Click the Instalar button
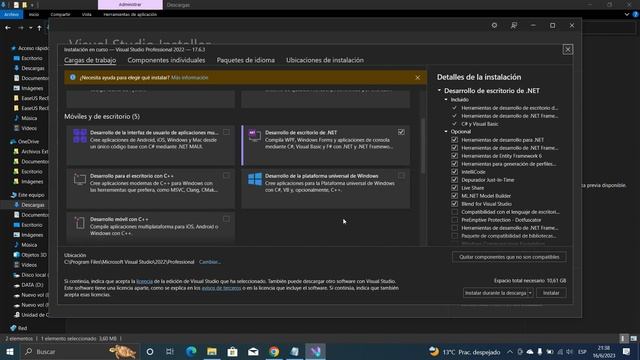The image size is (640, 360). (x=551, y=293)
